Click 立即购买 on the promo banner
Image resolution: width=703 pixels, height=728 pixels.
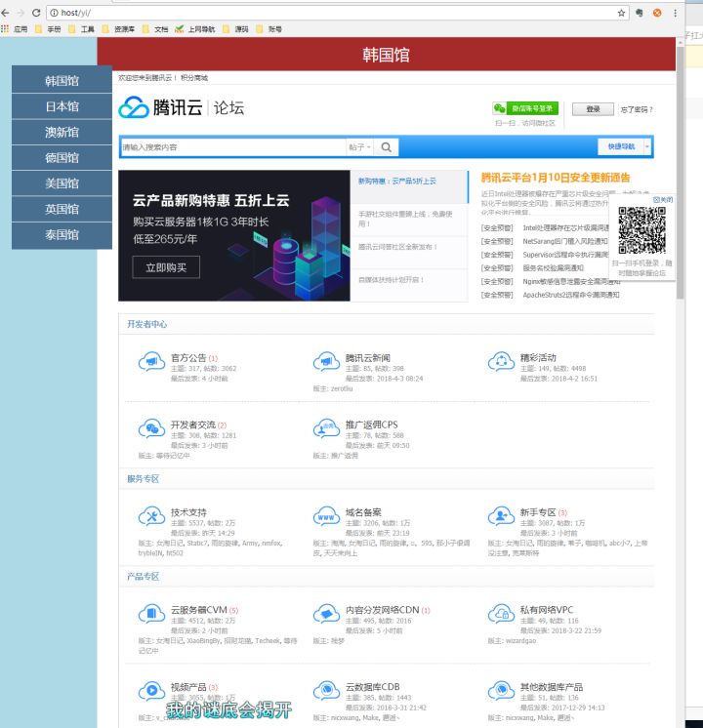tap(166, 267)
